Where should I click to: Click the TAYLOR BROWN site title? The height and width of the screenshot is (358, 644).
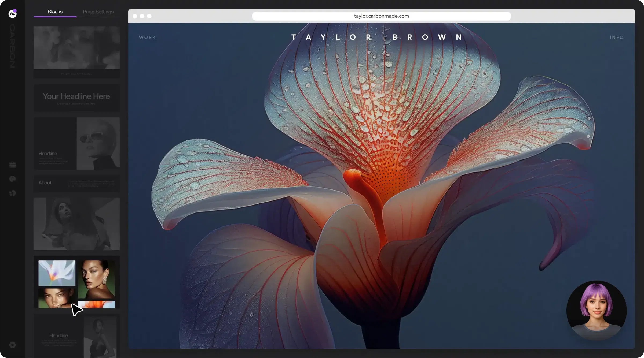click(x=377, y=37)
